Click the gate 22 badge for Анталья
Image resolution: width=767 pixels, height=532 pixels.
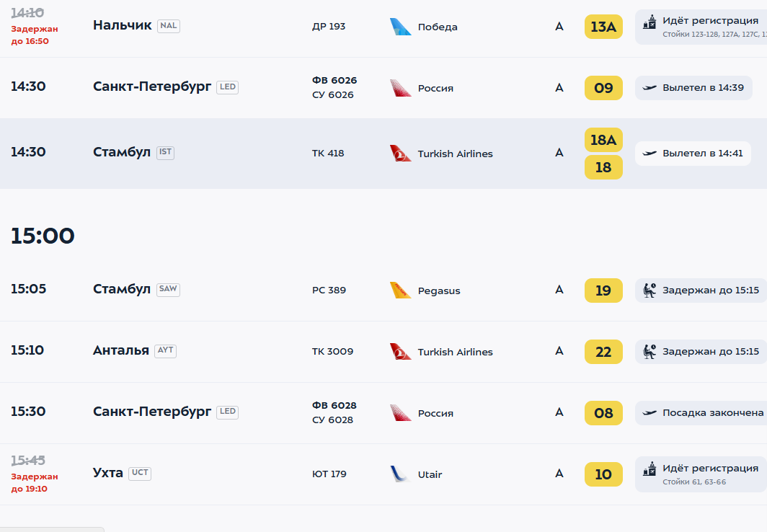tap(603, 352)
